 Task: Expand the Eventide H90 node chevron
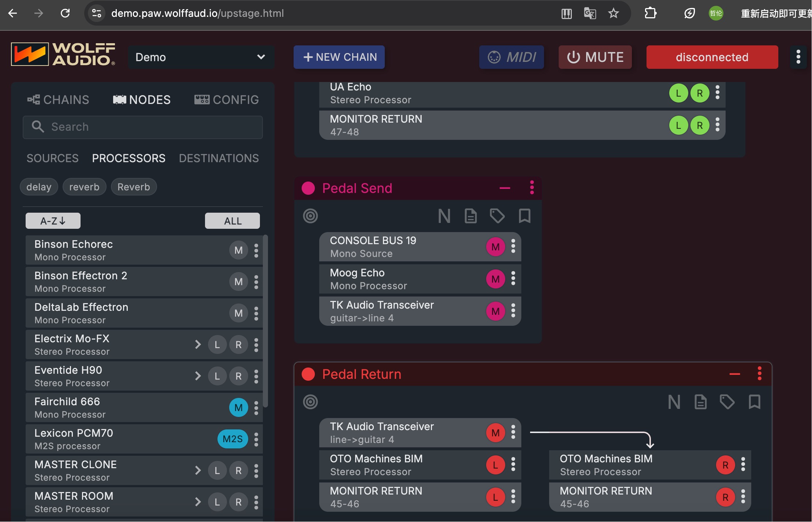pos(198,376)
